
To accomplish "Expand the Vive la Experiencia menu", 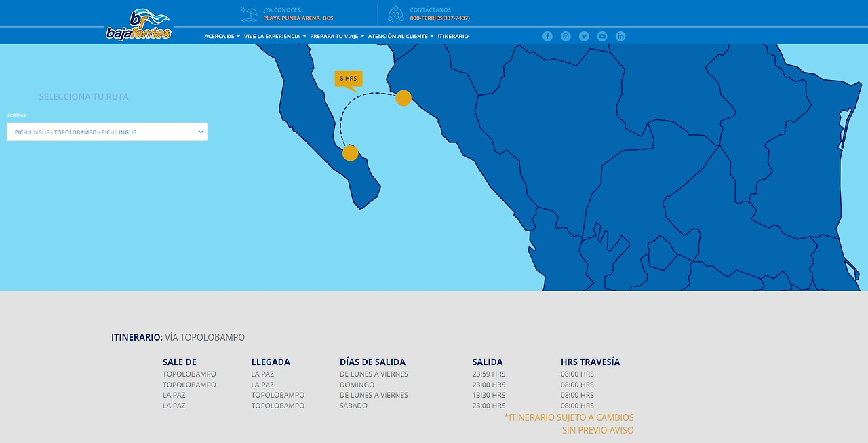I will 275,36.
